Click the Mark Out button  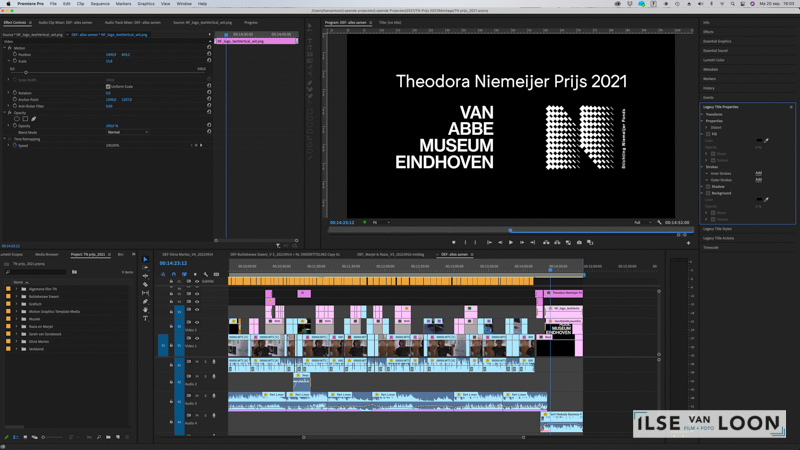click(x=475, y=242)
